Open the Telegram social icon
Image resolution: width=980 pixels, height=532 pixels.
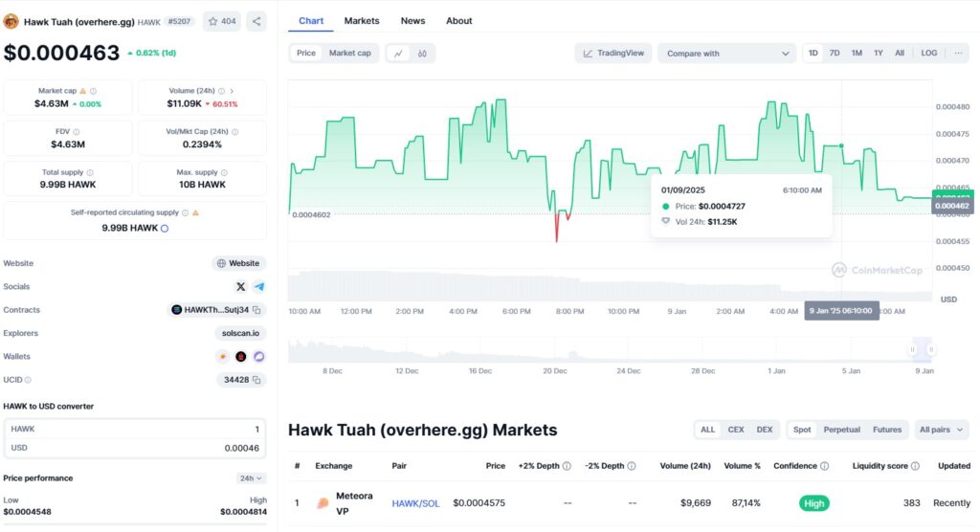coord(258,286)
